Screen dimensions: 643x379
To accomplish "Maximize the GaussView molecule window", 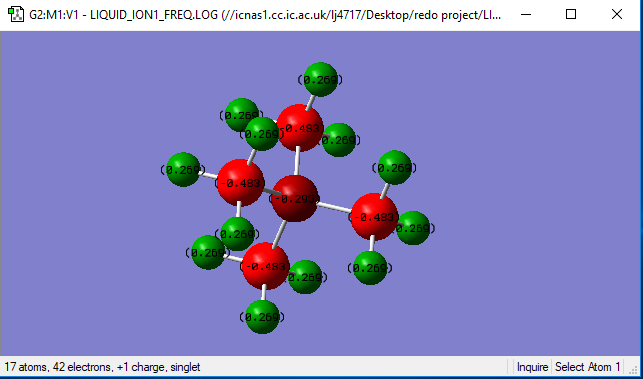I will pyautogui.click(x=571, y=15).
